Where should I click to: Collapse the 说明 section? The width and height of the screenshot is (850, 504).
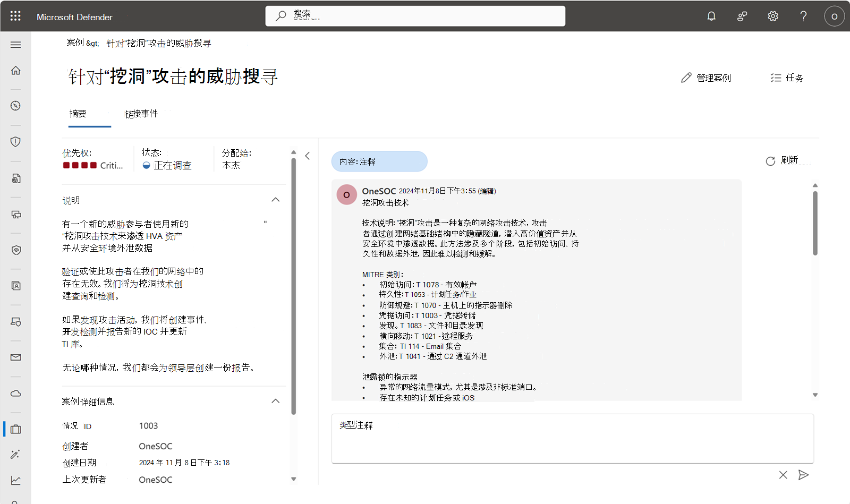276,200
